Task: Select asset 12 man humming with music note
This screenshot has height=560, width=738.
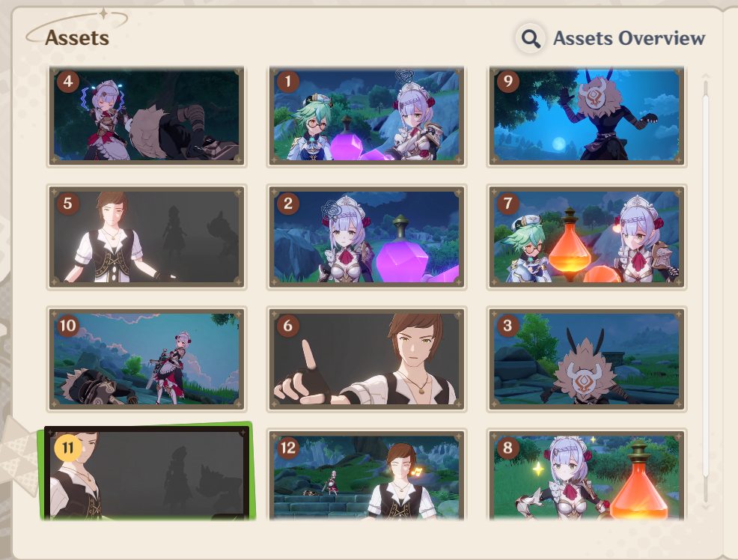Action: tap(366, 475)
